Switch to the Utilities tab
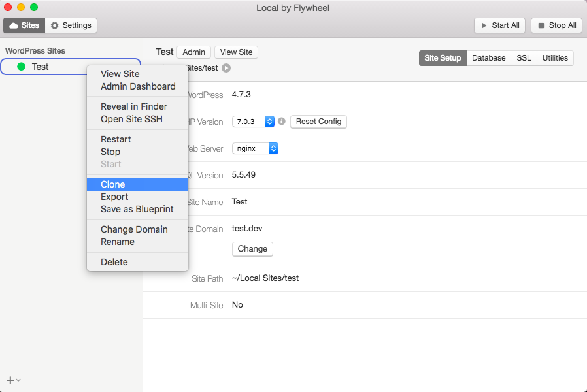Screen dimensions: 587x392 [x=555, y=58]
